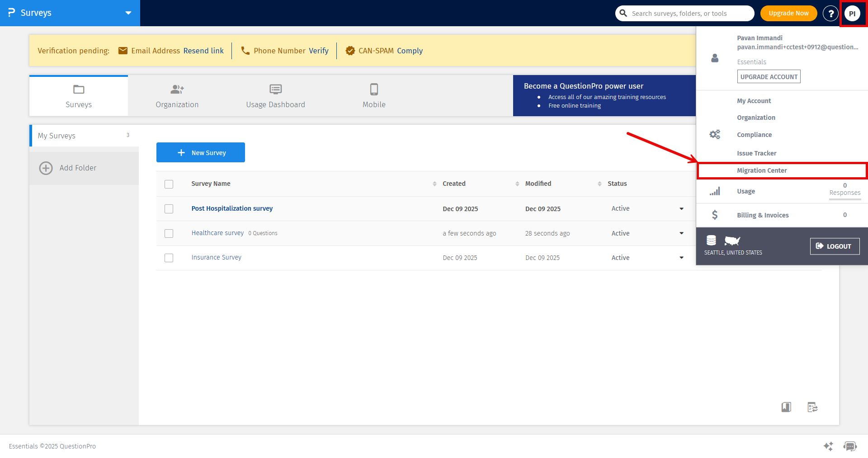Click the Add Folder plus icon
This screenshot has height=458, width=868.
click(46, 168)
